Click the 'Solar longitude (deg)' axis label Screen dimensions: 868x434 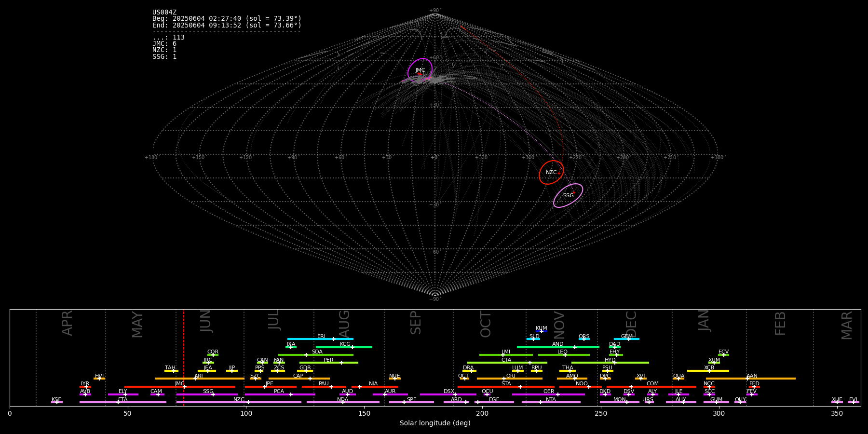tap(435, 423)
